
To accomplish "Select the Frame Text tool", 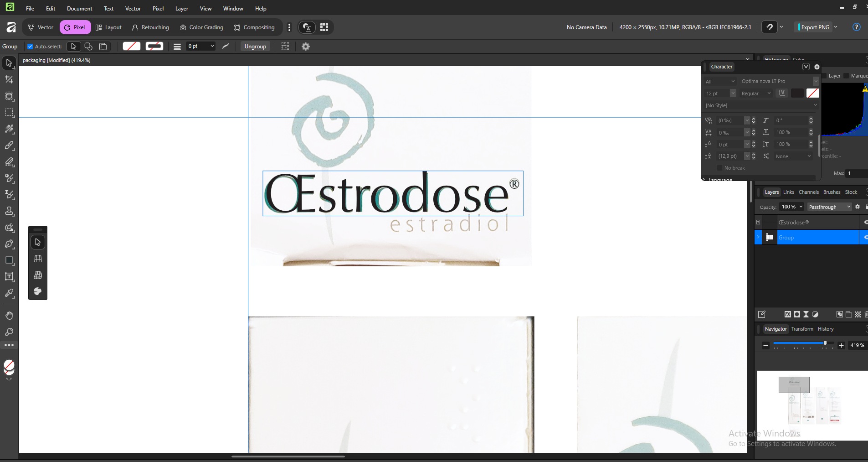I will pyautogui.click(x=9, y=277).
